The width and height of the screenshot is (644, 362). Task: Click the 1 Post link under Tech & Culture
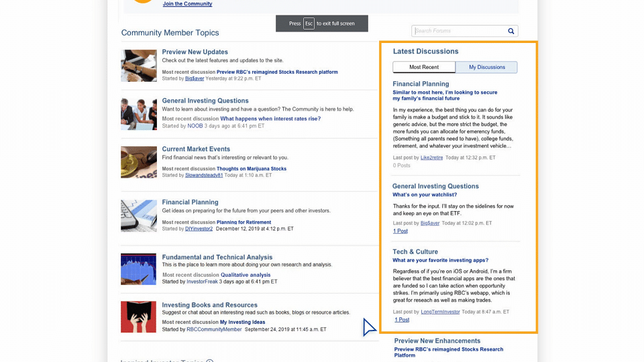(402, 320)
